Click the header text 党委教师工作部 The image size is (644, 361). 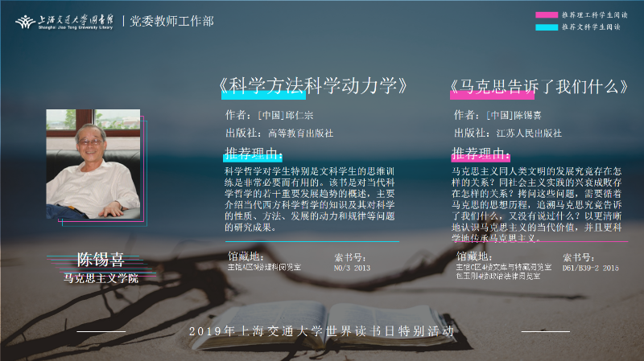[171, 22]
